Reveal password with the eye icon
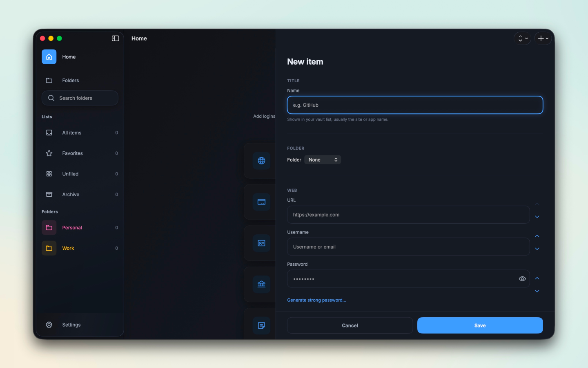The image size is (588, 368). point(522,279)
